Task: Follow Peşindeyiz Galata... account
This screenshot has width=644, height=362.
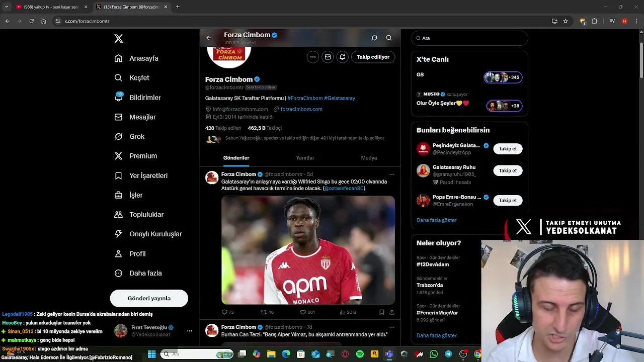Action: tap(508, 149)
